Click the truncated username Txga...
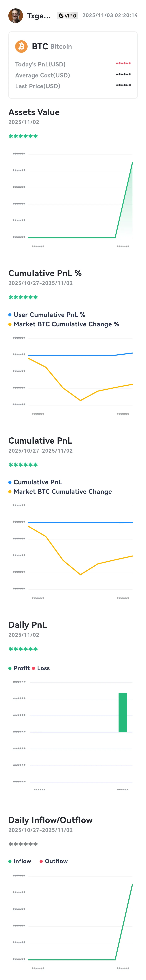The image size is (146, 980). (x=39, y=16)
